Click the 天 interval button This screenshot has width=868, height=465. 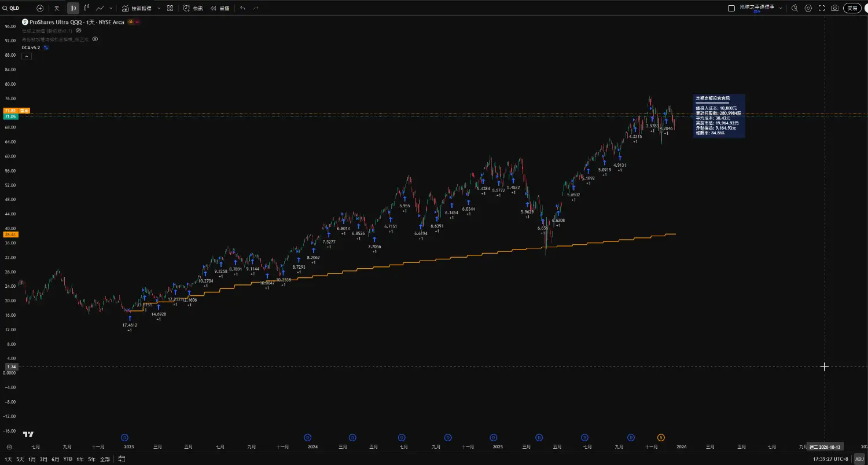click(57, 8)
